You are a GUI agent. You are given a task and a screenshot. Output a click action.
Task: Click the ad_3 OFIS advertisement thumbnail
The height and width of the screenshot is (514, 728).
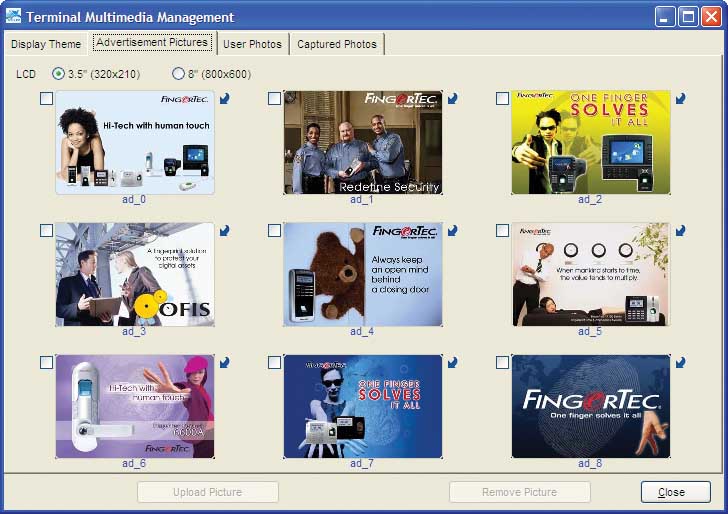[134, 274]
